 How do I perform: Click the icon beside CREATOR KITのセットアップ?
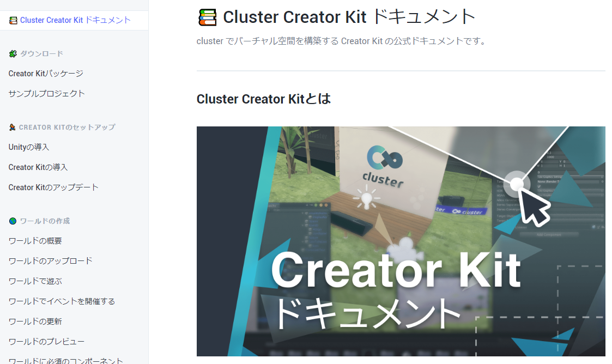click(13, 127)
